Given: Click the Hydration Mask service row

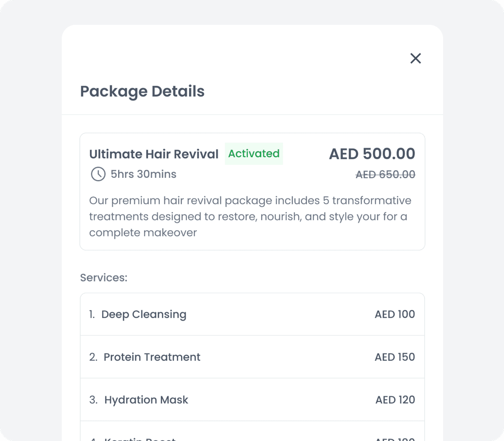Looking at the screenshot, I should click(x=146, y=400).
